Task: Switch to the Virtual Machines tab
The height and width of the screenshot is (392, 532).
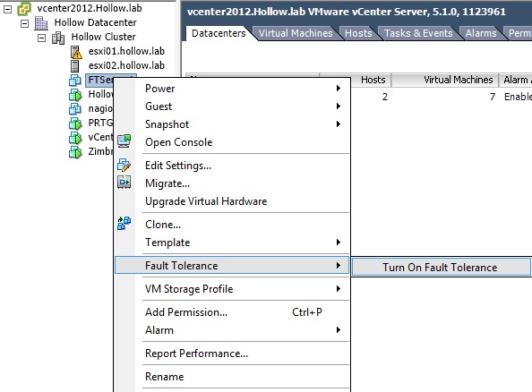Action: [296, 33]
